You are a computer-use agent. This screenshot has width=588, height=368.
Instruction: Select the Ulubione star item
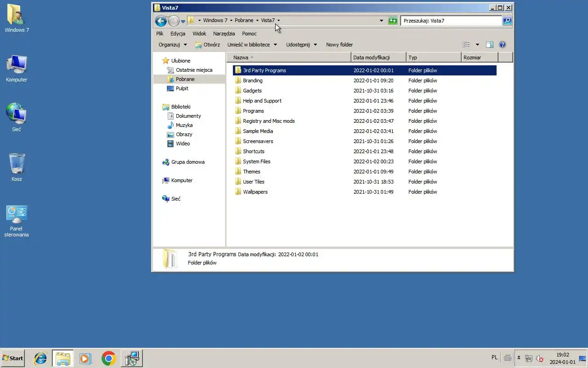tap(176, 61)
